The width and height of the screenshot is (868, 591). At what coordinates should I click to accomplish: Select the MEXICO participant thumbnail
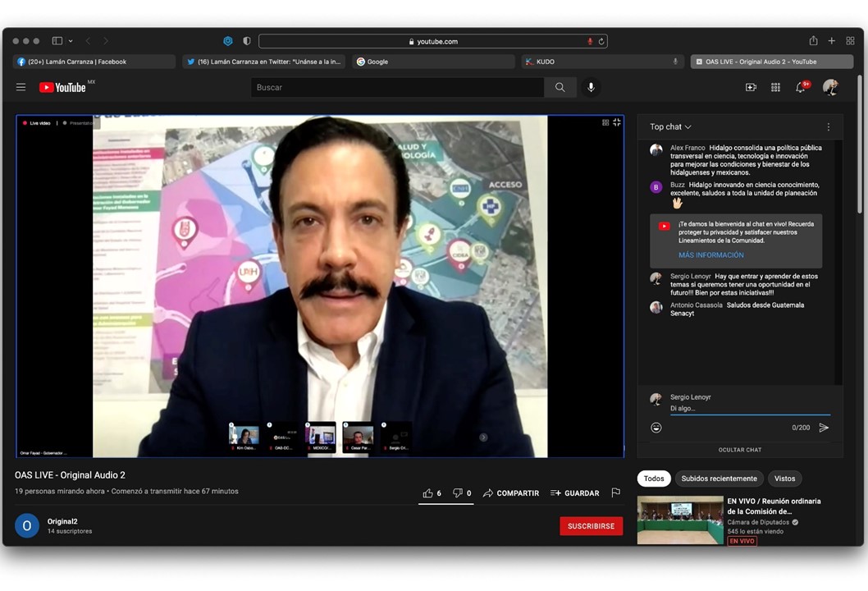[x=321, y=437]
